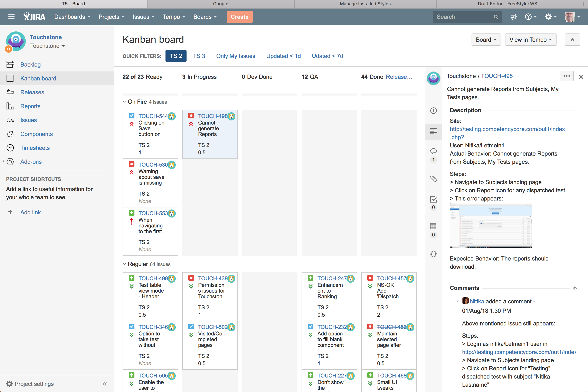Open the Board dropdown button
588x392 pixels.
point(486,40)
